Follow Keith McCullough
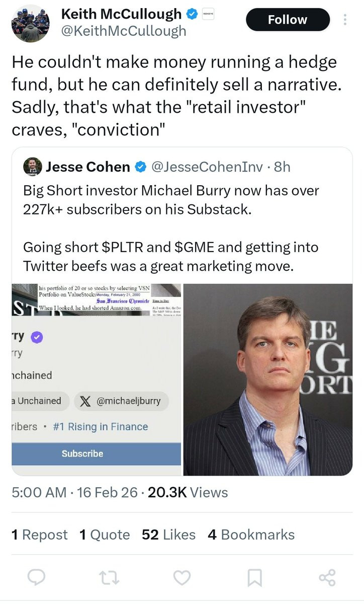The image size is (364, 604). [x=287, y=20]
